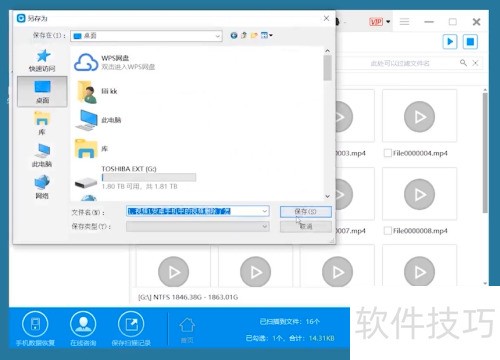Image resolution: width=500 pixels, height=360 pixels.
Task: Click the Save (保存) button
Action: [x=306, y=212]
